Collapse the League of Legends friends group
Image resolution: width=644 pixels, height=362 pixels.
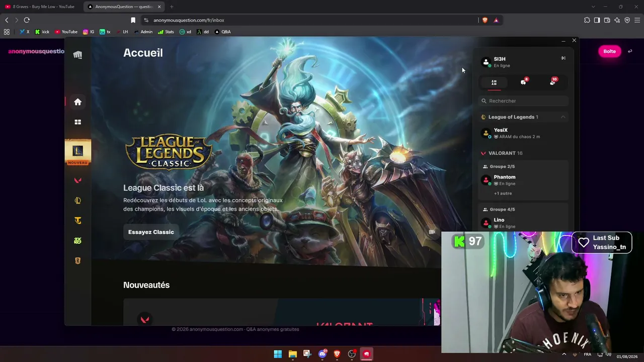pos(563,117)
